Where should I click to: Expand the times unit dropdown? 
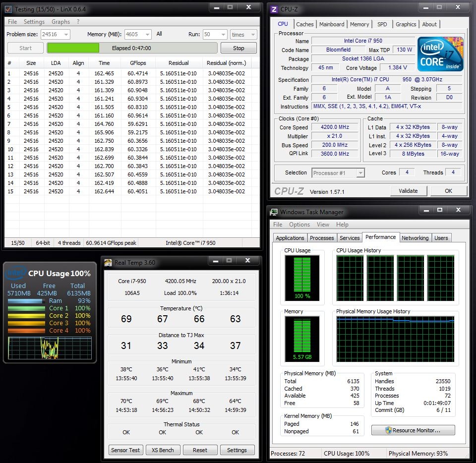coord(252,34)
